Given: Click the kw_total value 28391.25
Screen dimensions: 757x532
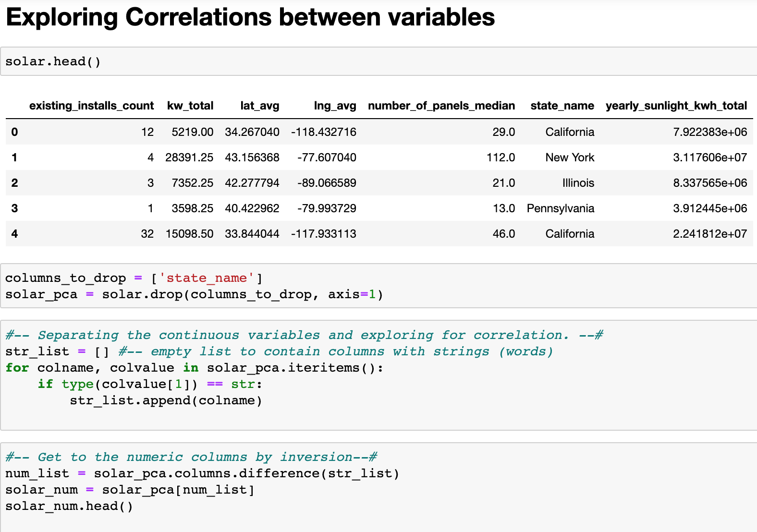Looking at the screenshot, I should (189, 157).
